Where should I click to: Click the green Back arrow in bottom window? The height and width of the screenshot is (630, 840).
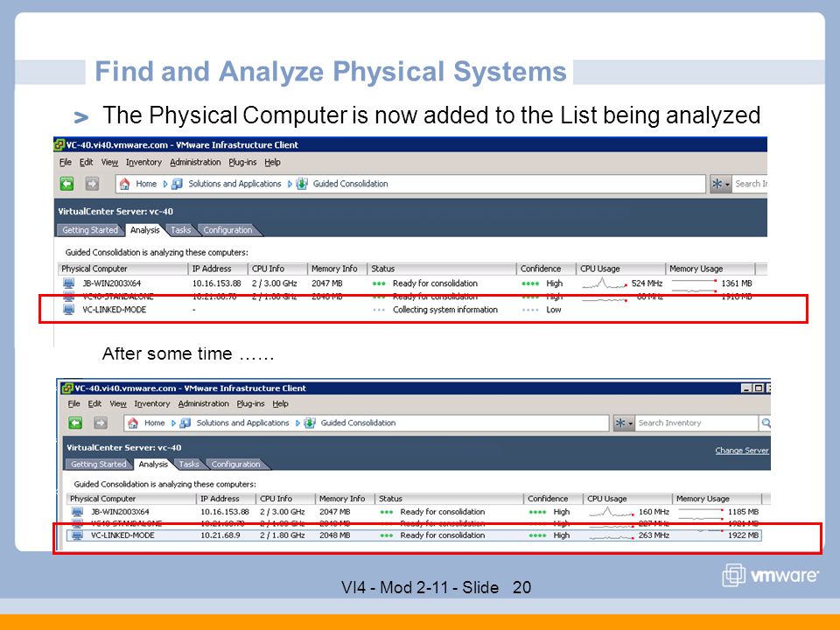click(x=75, y=423)
